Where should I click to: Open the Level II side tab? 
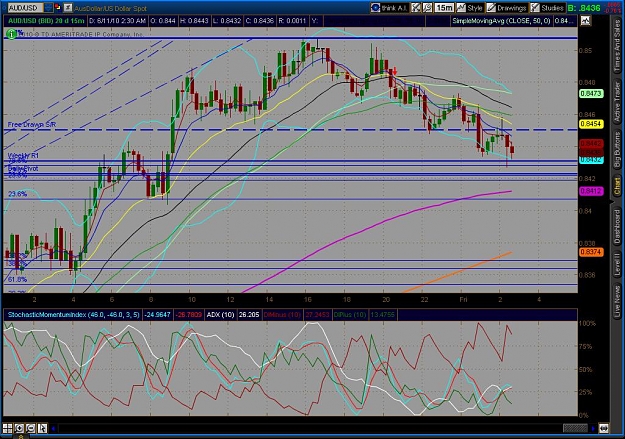(617, 264)
